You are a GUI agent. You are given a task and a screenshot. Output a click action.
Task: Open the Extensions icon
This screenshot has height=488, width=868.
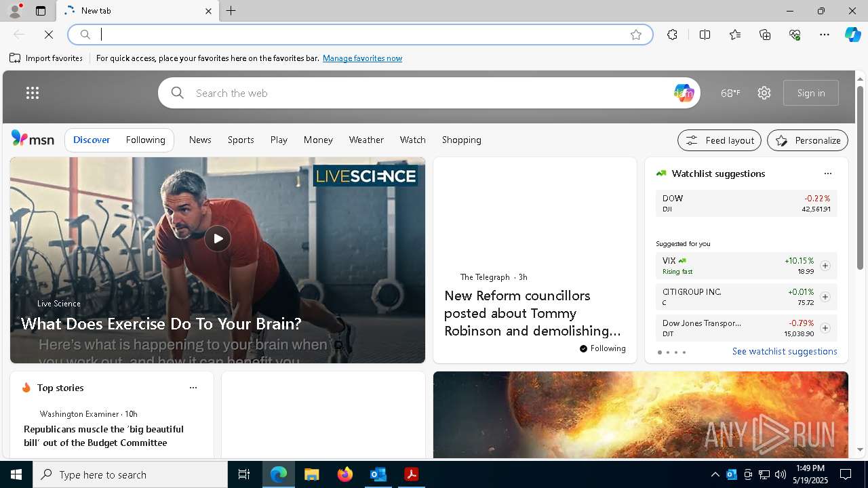pyautogui.click(x=672, y=35)
